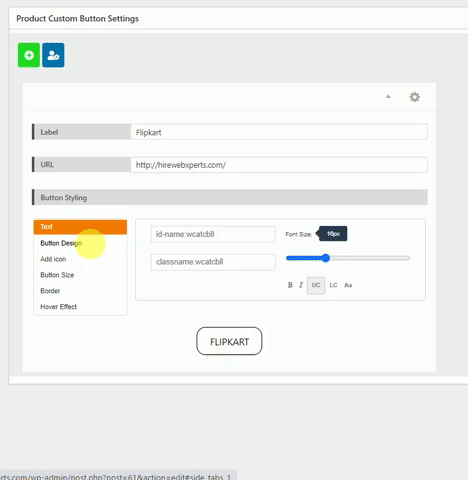Click the font size slider handle
The width and height of the screenshot is (468, 480).
(x=326, y=258)
